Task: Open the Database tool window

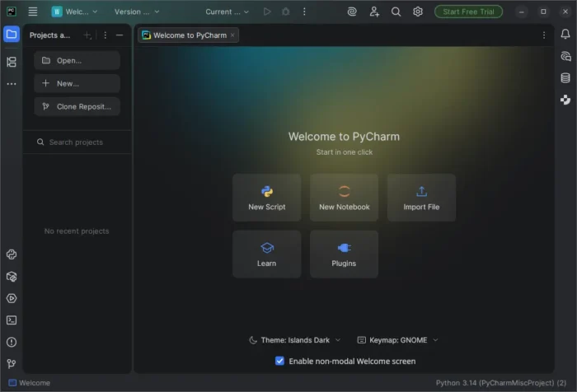Action: click(x=565, y=78)
